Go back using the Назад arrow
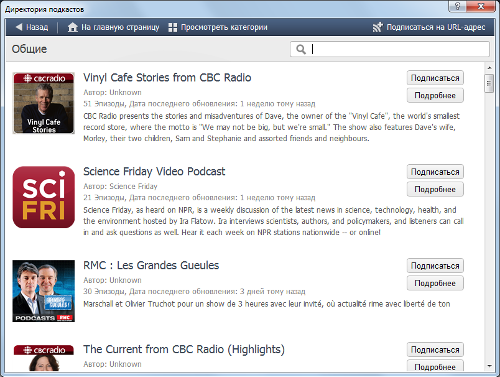The width and height of the screenshot is (500, 377). [x=19, y=27]
